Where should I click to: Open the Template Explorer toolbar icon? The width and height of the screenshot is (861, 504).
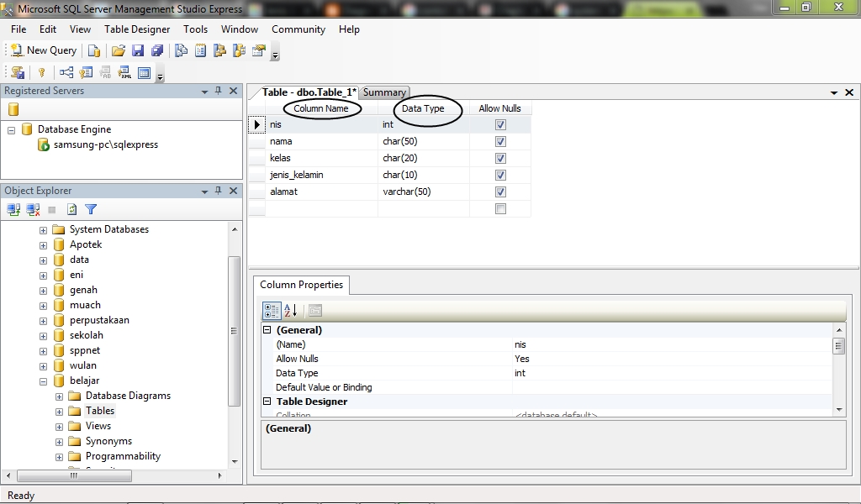(240, 51)
